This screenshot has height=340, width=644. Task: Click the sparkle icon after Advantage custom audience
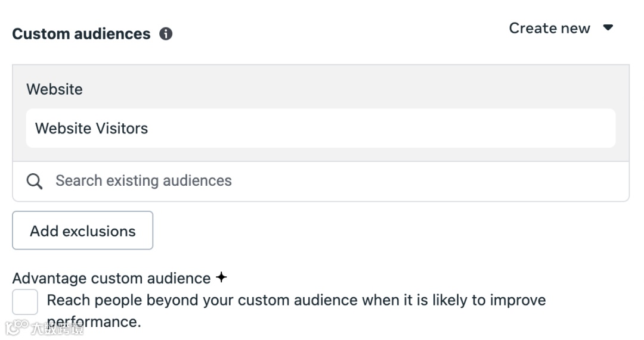pyautogui.click(x=221, y=277)
